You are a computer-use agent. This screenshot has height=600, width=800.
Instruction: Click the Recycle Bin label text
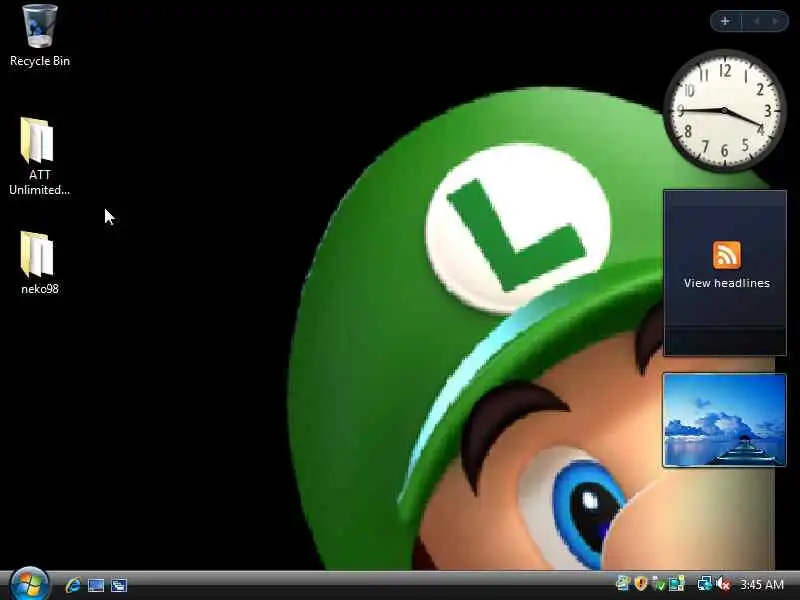[x=40, y=61]
